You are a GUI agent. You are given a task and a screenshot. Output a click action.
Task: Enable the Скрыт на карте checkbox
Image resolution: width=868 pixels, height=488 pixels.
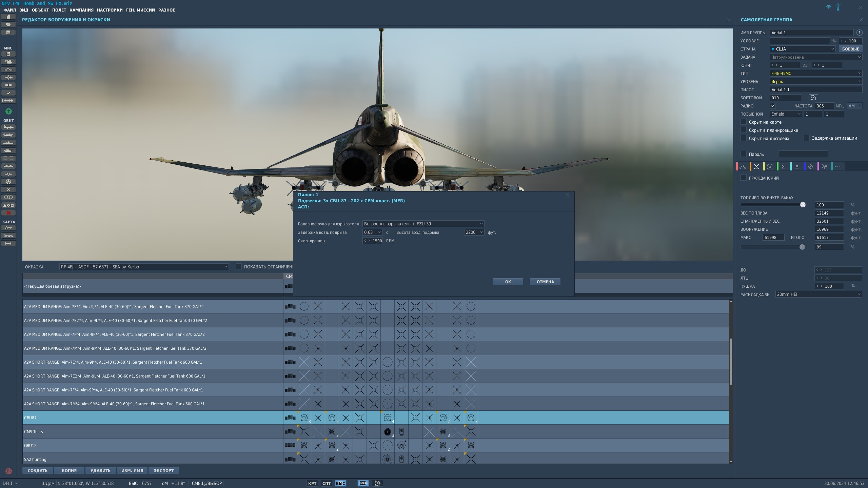(743, 122)
